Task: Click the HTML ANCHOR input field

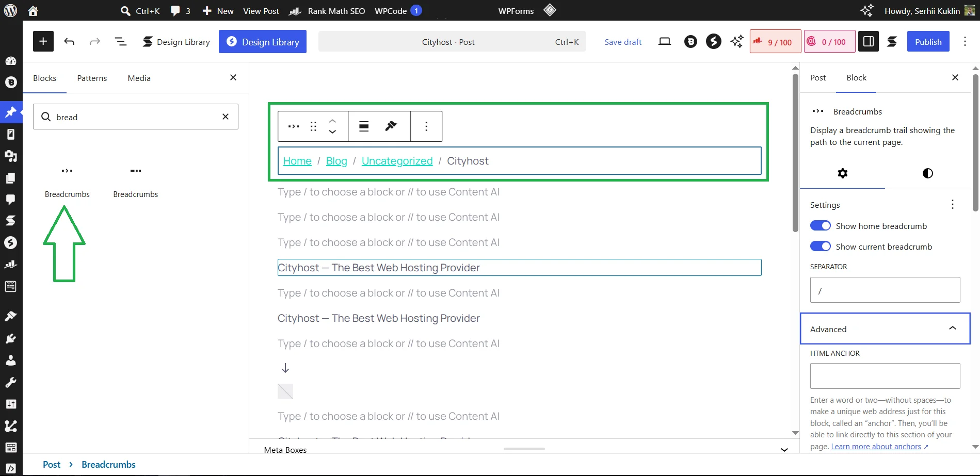Action: click(x=885, y=376)
